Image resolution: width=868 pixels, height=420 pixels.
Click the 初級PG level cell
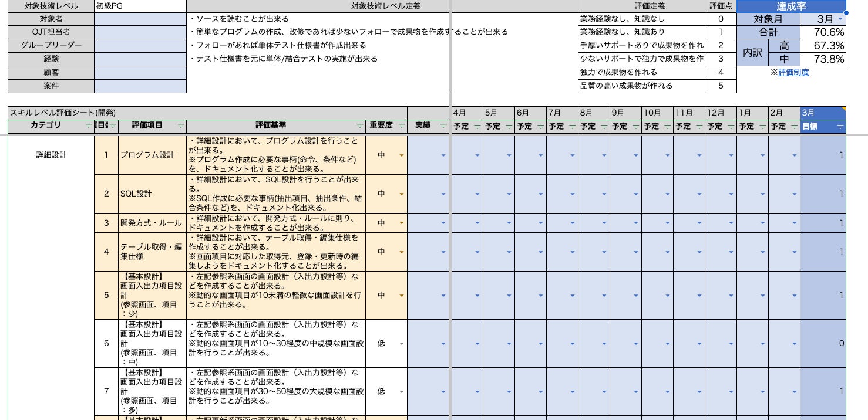pyautogui.click(x=140, y=6)
